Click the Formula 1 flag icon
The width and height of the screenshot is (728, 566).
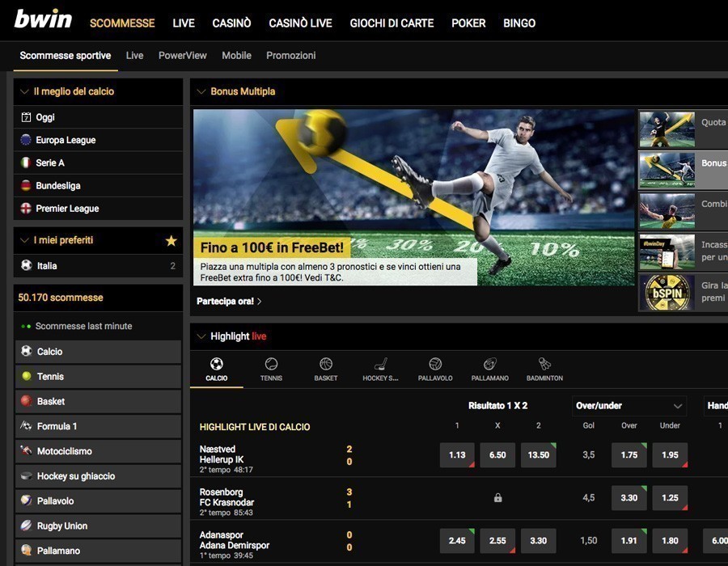pos(27,426)
